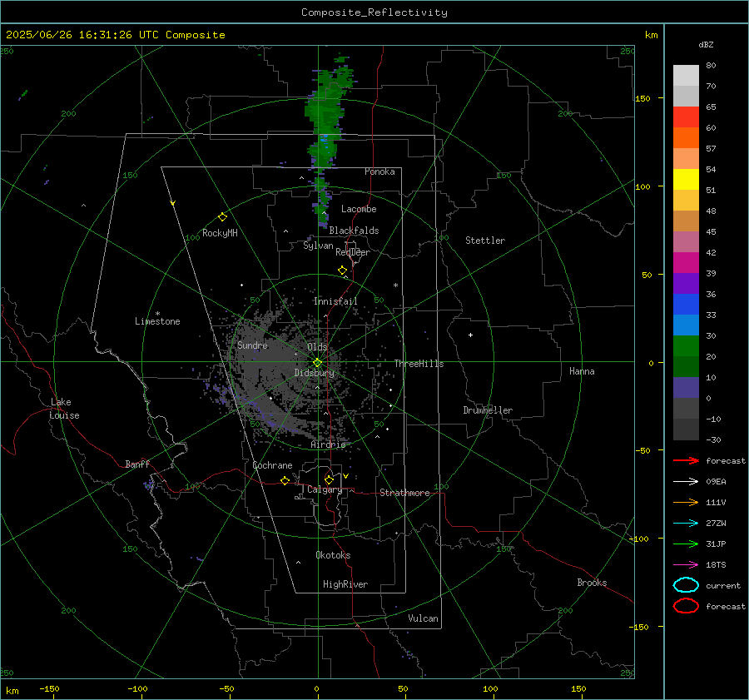This screenshot has height=700, width=749.
Task: Click the indigo 10-0 dBZ color swatch
Action: pos(686,388)
